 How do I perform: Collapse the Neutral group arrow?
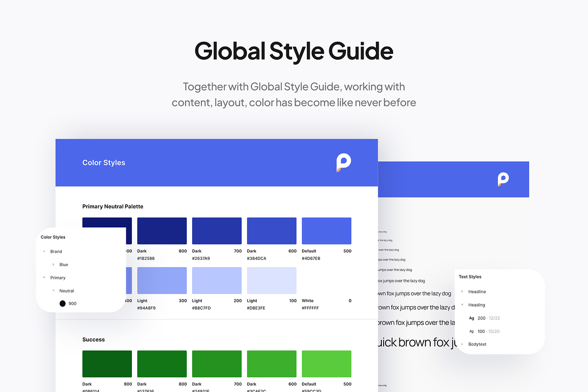pos(53,291)
